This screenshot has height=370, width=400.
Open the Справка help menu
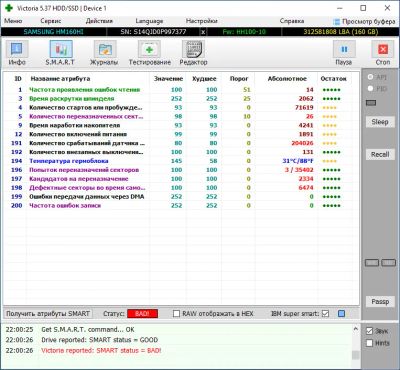coord(292,21)
